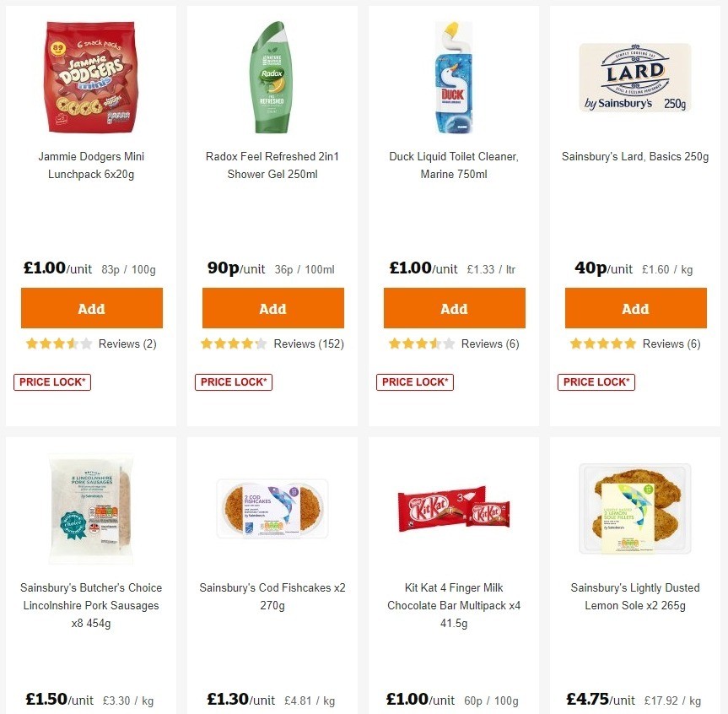The image size is (728, 714).
Task: Click the Cod Fishcakes product image
Action: point(272,508)
